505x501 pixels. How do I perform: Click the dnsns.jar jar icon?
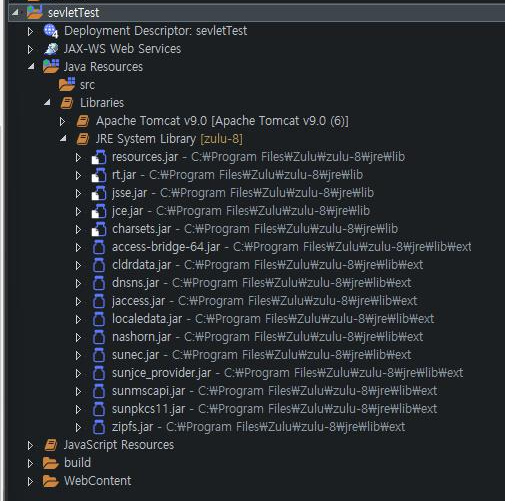[99, 283]
